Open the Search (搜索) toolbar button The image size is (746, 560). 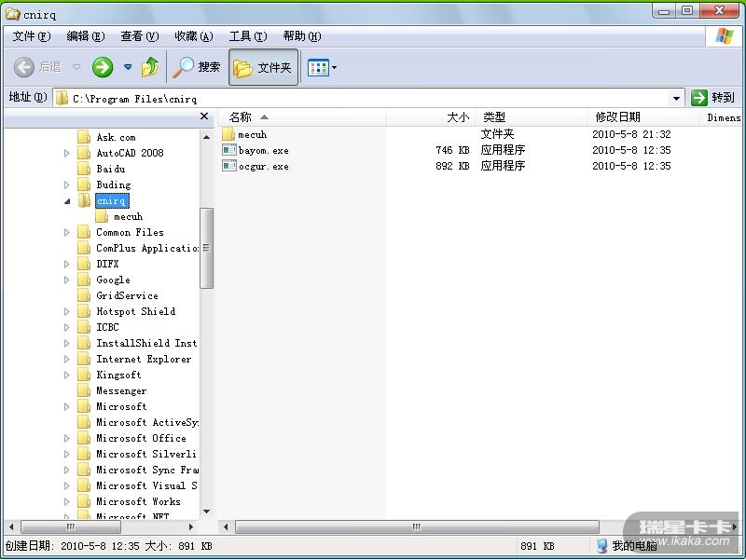point(197,67)
